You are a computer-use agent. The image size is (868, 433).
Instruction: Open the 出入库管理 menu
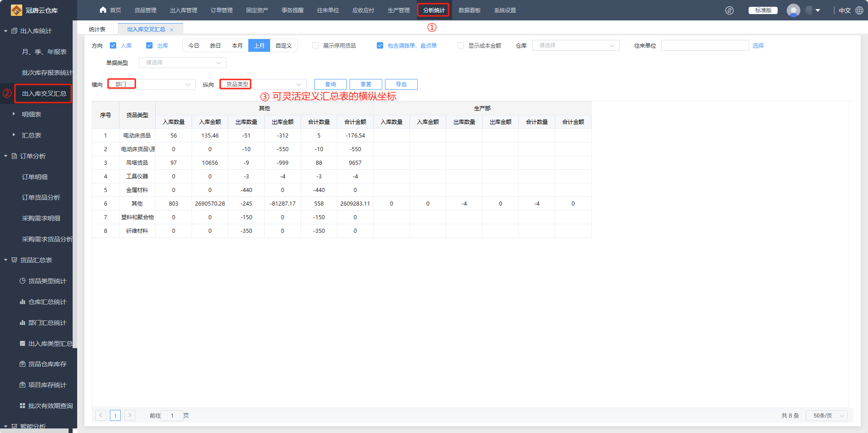(184, 10)
